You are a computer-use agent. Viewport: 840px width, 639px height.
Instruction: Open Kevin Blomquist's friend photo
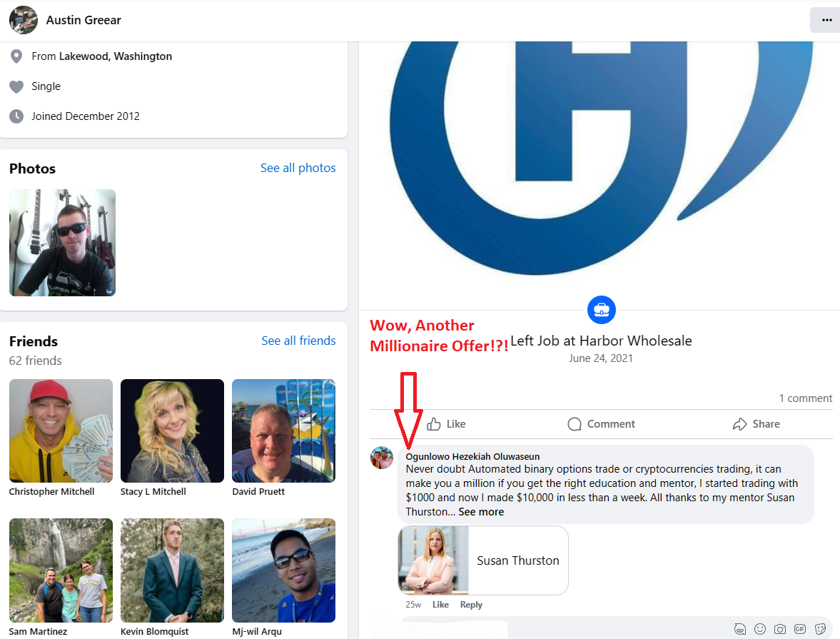pos(173,570)
